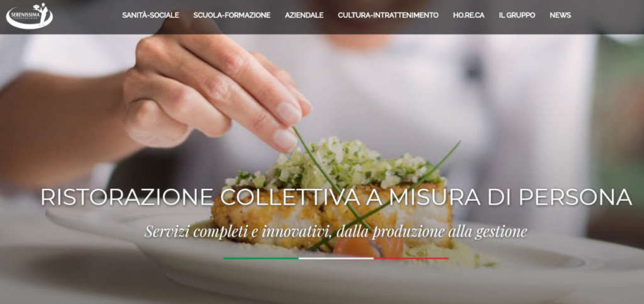Open the HO.RE.CA menu item
Image resolution: width=644 pixels, height=304 pixels.
(469, 15)
